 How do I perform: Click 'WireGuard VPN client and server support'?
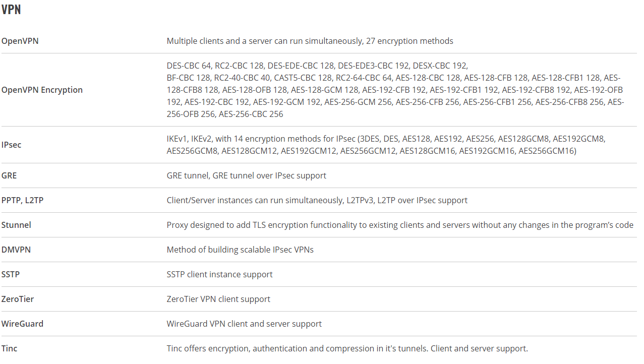click(x=244, y=324)
